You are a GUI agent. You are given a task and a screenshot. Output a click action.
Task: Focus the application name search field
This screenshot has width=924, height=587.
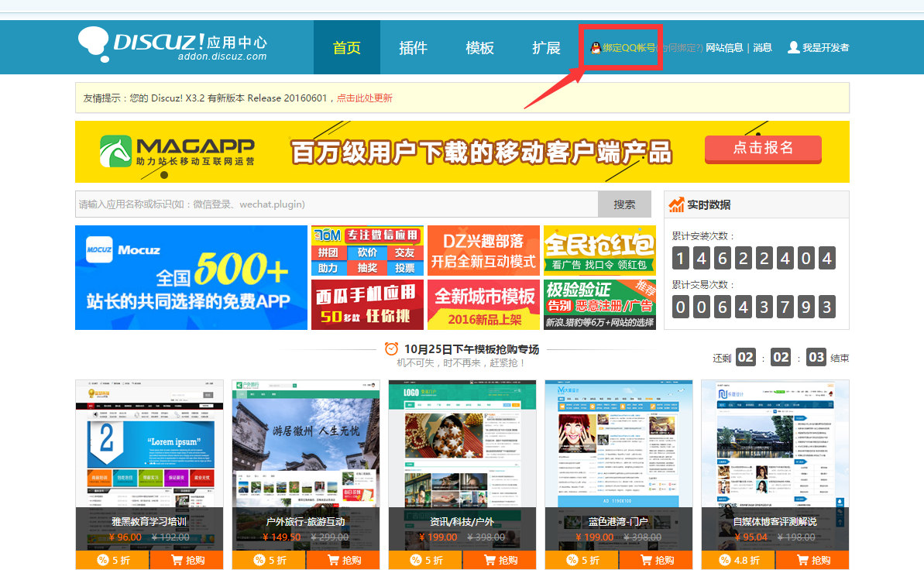[x=336, y=204]
